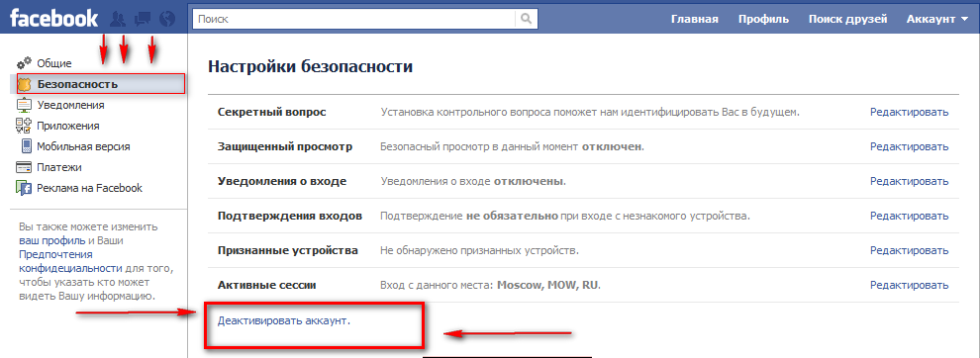This screenshot has width=980, height=358.
Task: Click the gears icon beside Общие
Action: click(x=24, y=63)
